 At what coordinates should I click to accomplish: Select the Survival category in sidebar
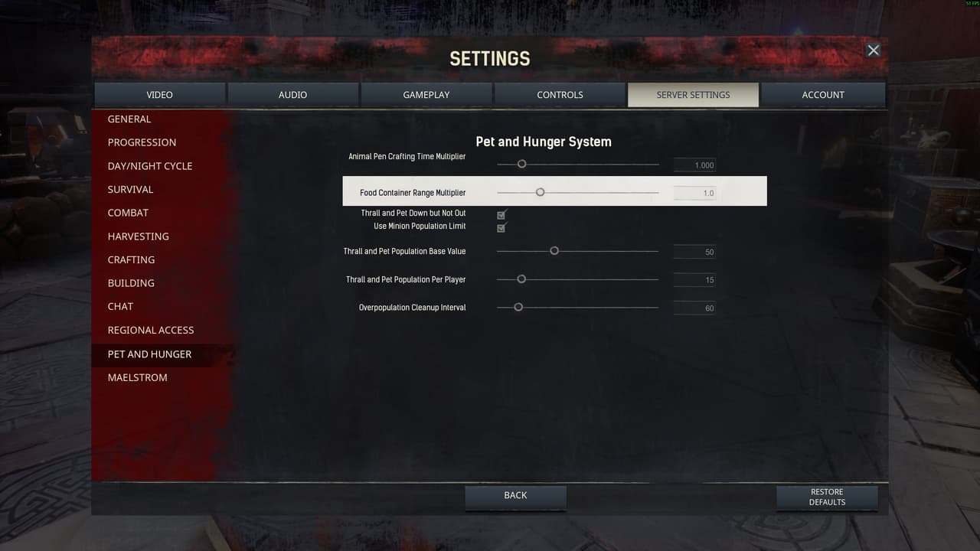[x=130, y=189]
